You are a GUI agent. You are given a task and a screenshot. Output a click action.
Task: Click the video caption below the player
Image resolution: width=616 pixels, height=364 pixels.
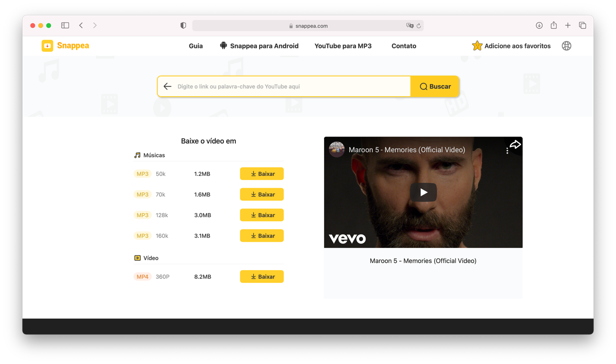click(x=423, y=261)
